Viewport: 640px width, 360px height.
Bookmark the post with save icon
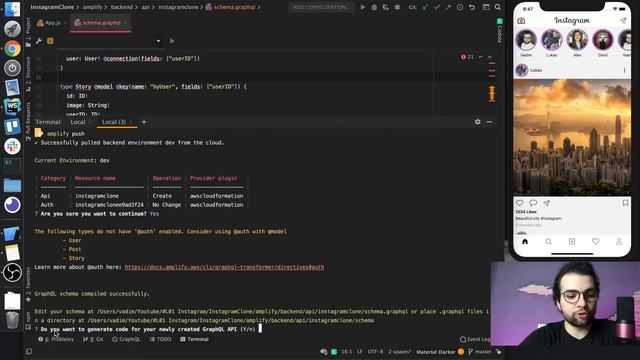pyautogui.click(x=625, y=203)
